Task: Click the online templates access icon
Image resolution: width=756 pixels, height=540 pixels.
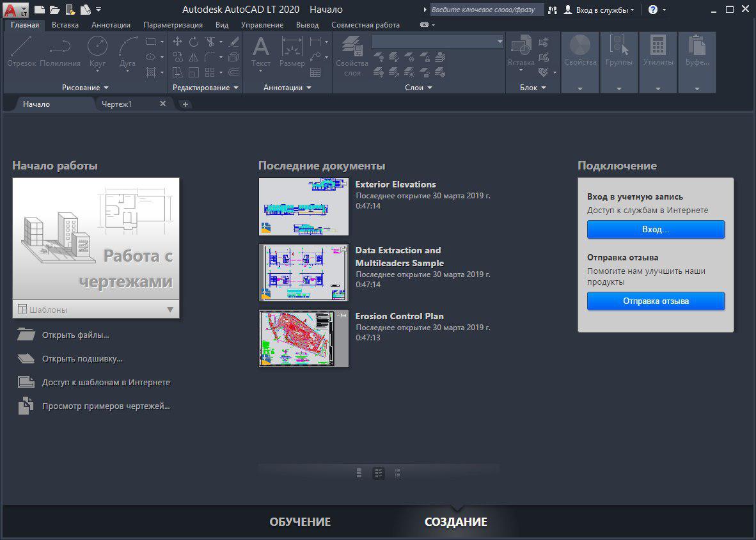Action: (26, 383)
